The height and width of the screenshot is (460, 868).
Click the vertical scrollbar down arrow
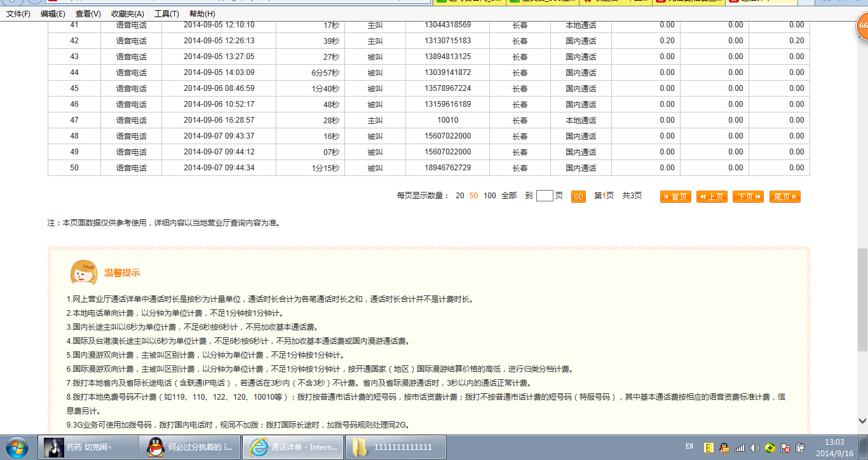click(862, 420)
